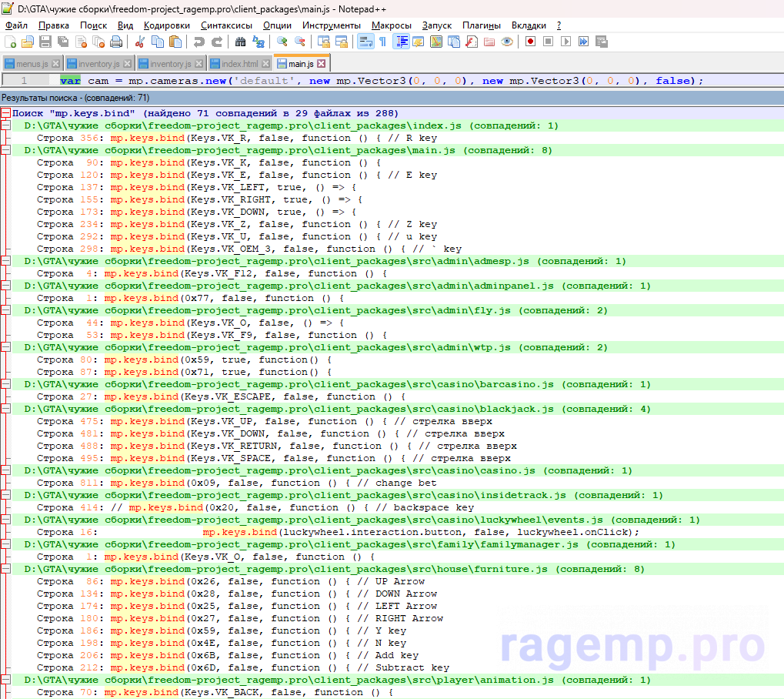Play back the recorded macro
784x699 pixels.
coord(566,42)
